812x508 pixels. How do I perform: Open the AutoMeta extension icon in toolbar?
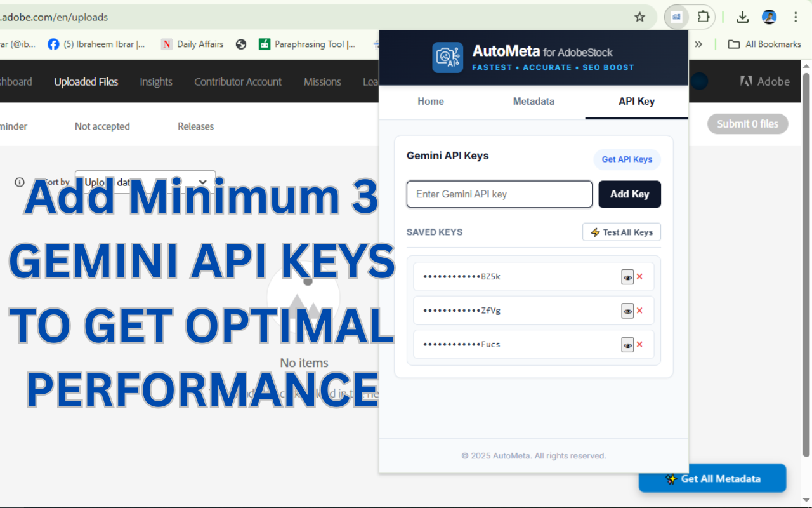tap(677, 17)
